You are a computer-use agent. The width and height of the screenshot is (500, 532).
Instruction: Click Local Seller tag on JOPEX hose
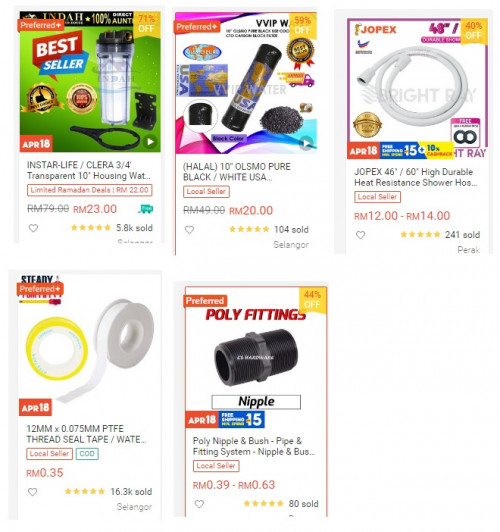377,197
